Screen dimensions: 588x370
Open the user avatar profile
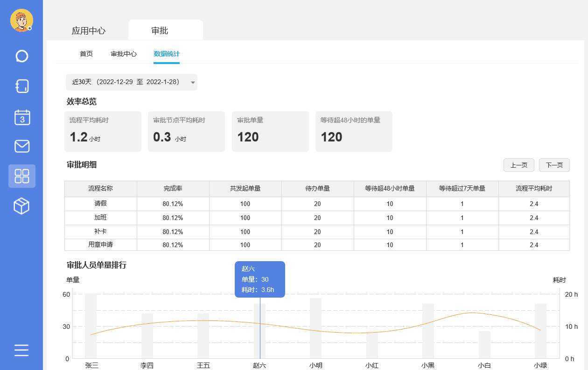tap(21, 21)
